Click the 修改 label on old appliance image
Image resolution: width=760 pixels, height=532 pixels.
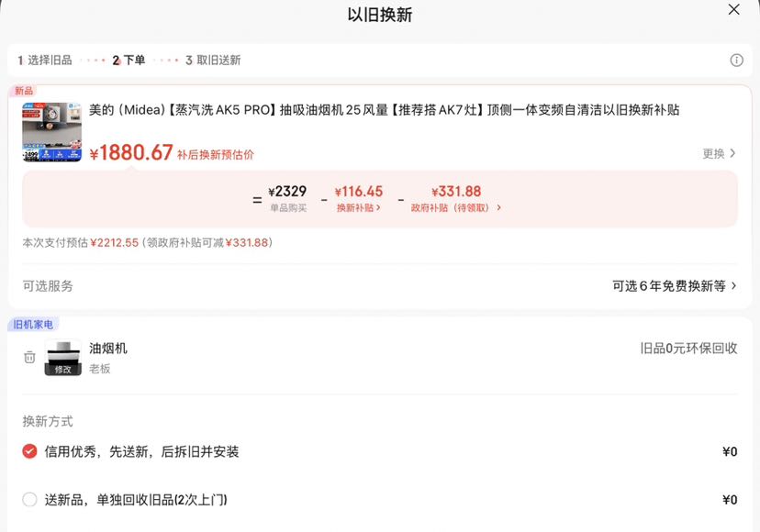click(63, 370)
